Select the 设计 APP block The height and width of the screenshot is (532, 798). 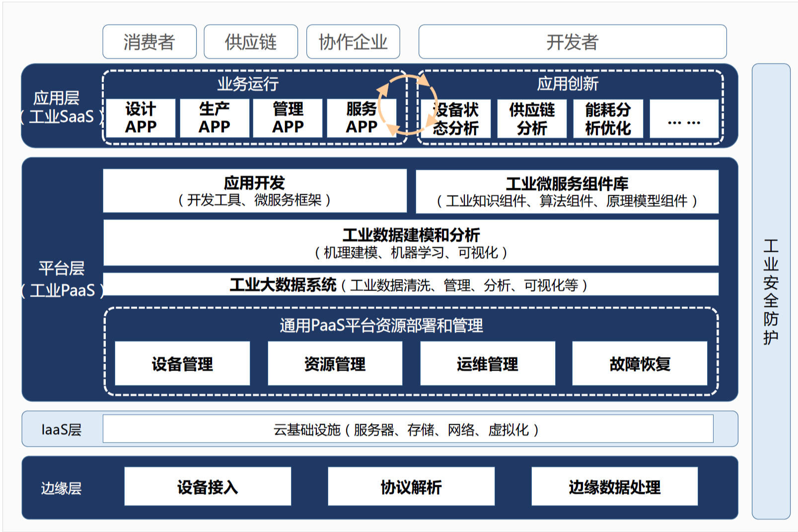pyautogui.click(x=141, y=118)
